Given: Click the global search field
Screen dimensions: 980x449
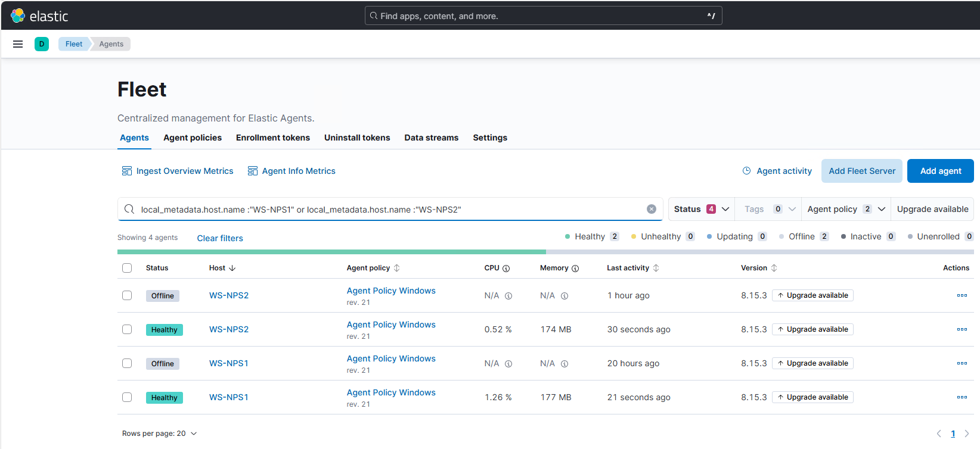Looking at the screenshot, I should [543, 16].
